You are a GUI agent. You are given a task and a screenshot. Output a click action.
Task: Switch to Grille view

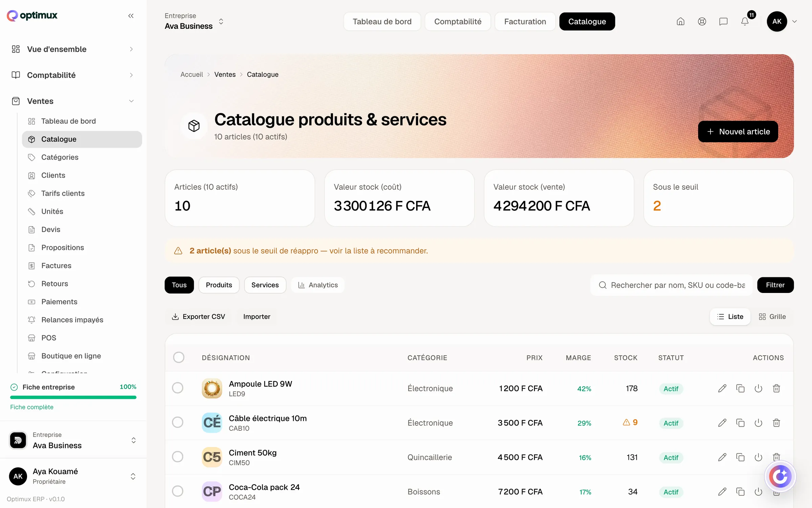click(x=772, y=317)
